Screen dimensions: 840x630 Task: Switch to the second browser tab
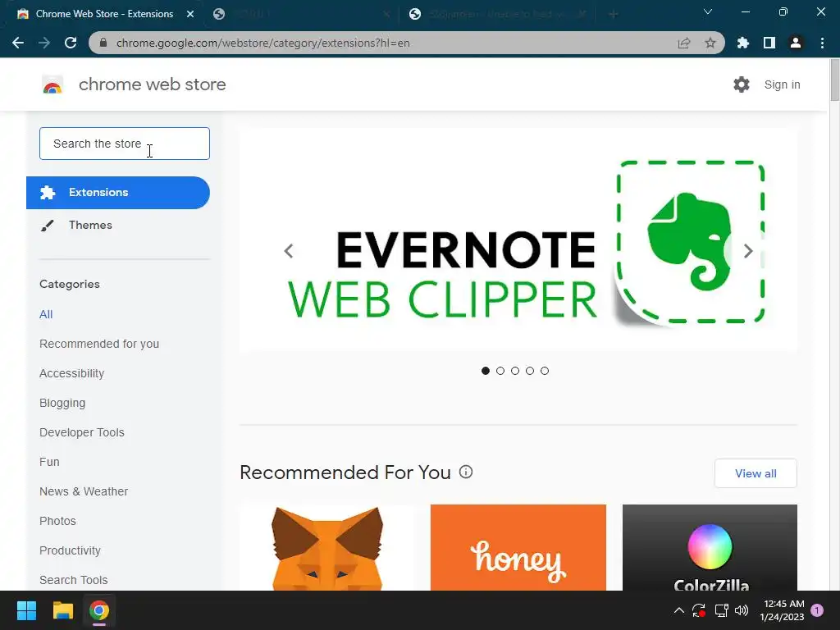pos(300,14)
